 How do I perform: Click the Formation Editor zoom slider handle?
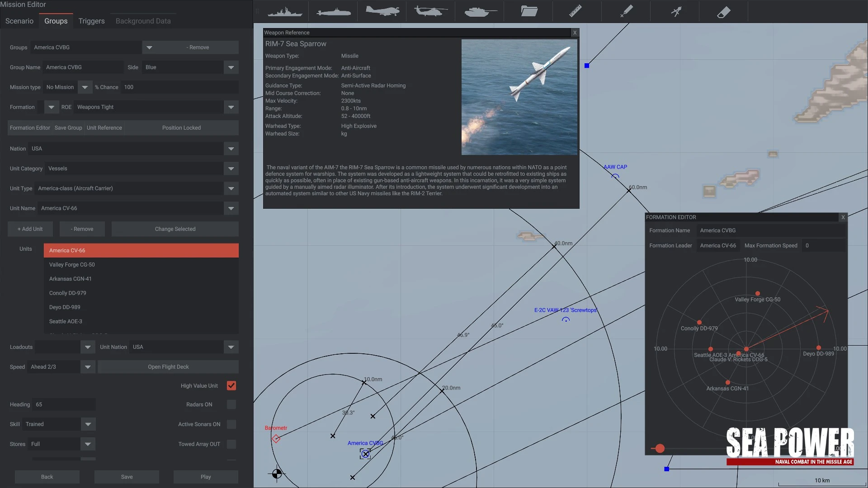click(660, 448)
